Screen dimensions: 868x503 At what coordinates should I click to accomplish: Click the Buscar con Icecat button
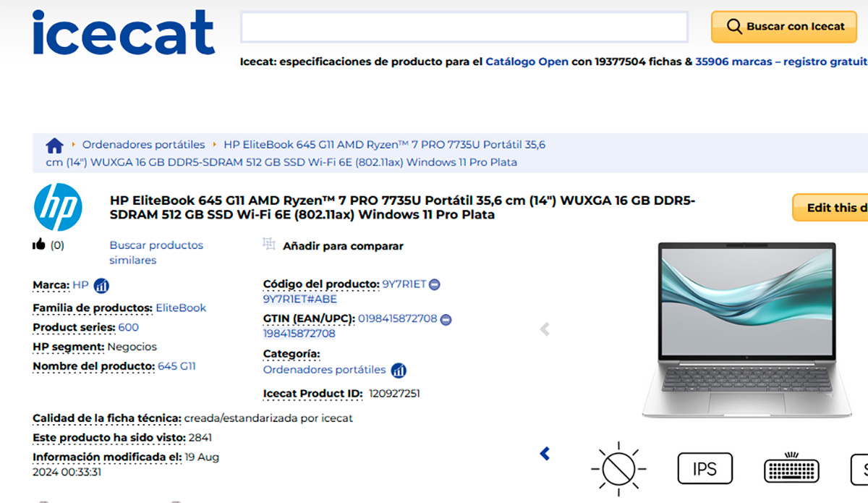coord(785,27)
